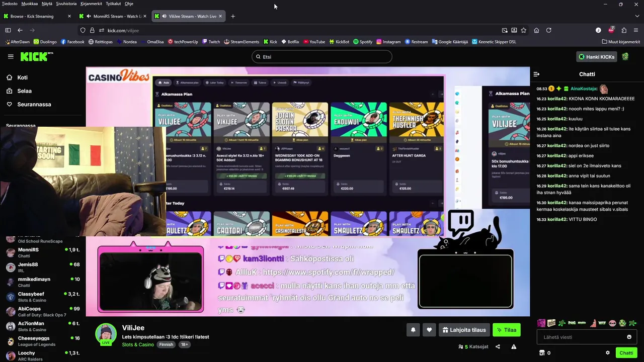Open chat settings gear icon

click(x=608, y=353)
